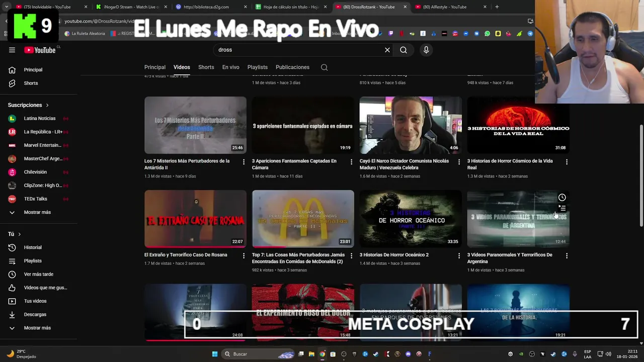Viewport: 644px width, 362px height.
Task: Switch to the Shorts channel tab
Action: pos(206,67)
